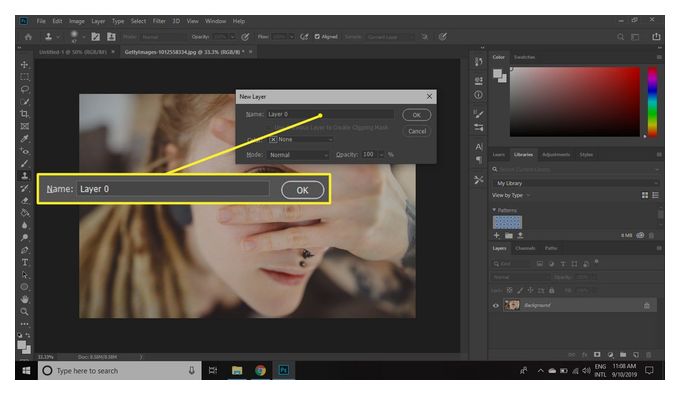Toggle pressure for opacity button
Viewport: 680px width, 395px height.
[x=245, y=37]
